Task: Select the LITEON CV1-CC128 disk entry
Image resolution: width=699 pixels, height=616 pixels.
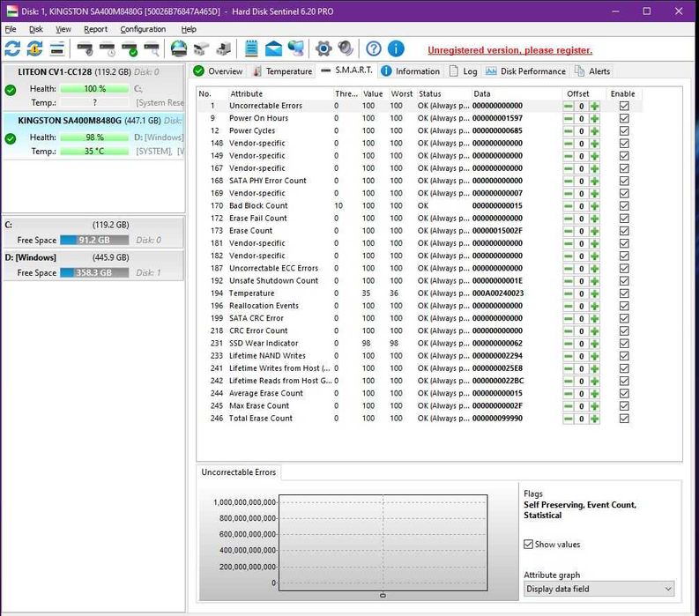Action: (94, 87)
